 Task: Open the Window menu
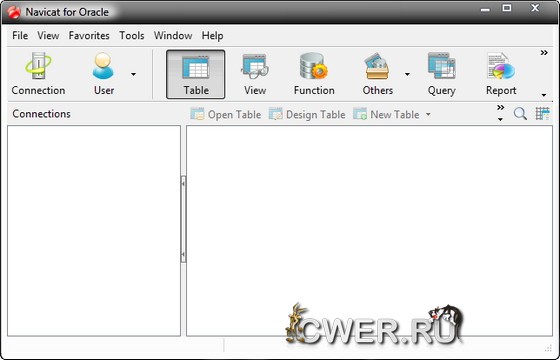pos(173,36)
